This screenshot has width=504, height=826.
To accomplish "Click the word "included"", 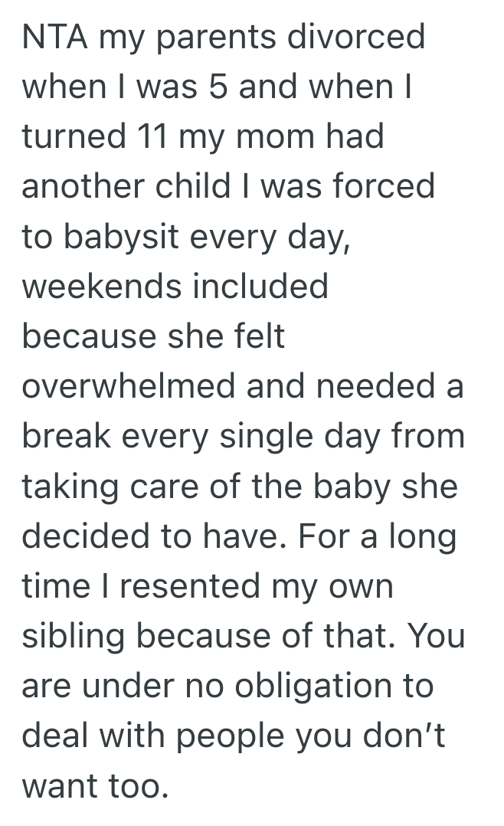I will (260, 287).
